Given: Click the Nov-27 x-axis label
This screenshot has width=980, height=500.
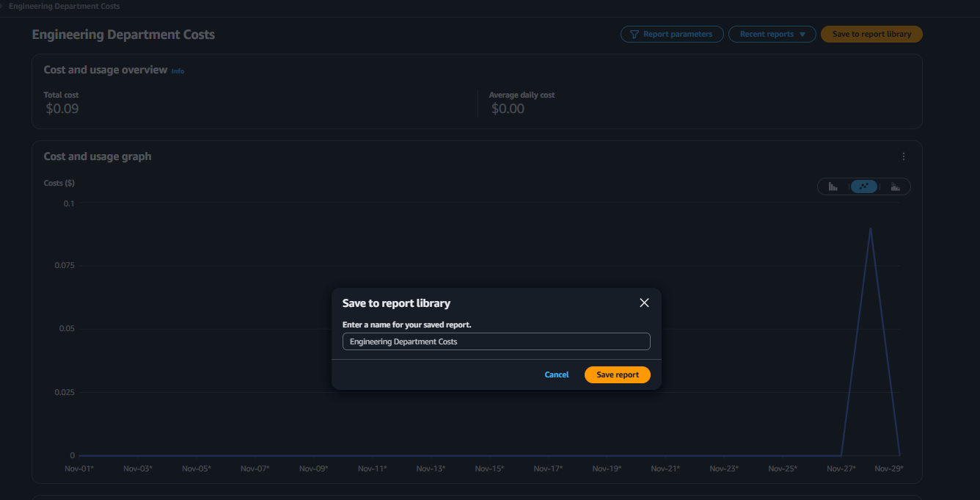Looking at the screenshot, I should coord(841,468).
